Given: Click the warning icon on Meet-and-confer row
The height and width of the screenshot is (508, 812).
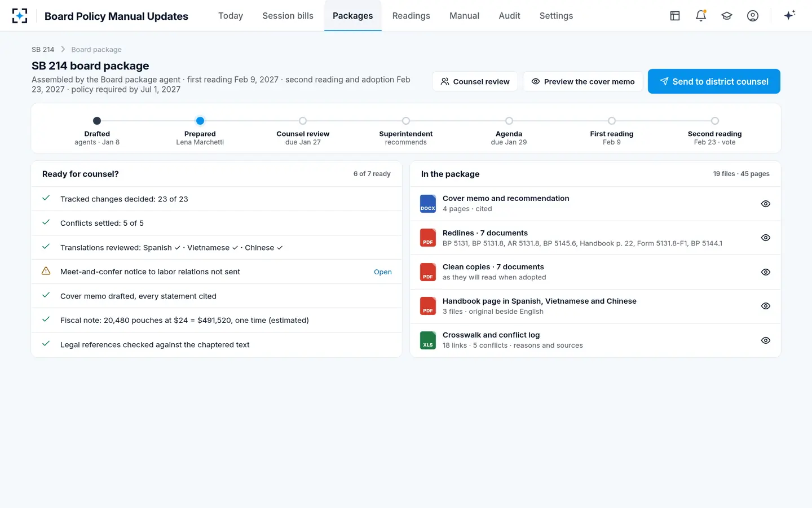Looking at the screenshot, I should [x=46, y=271].
